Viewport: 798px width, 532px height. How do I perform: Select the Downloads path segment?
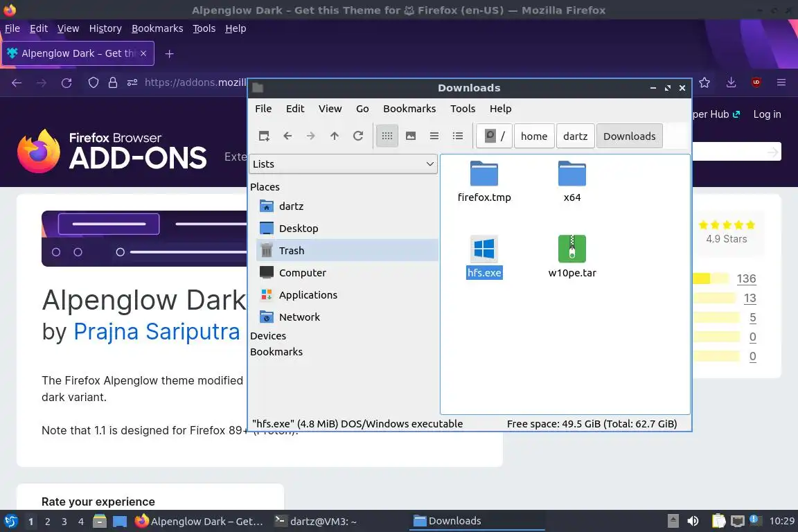pos(629,136)
